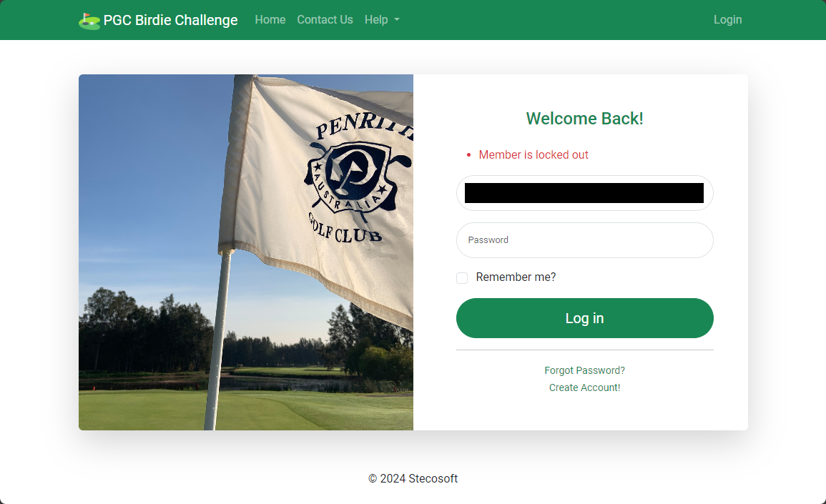This screenshot has width=826, height=504.
Task: Open the Forgot Password? link
Action: coord(585,370)
